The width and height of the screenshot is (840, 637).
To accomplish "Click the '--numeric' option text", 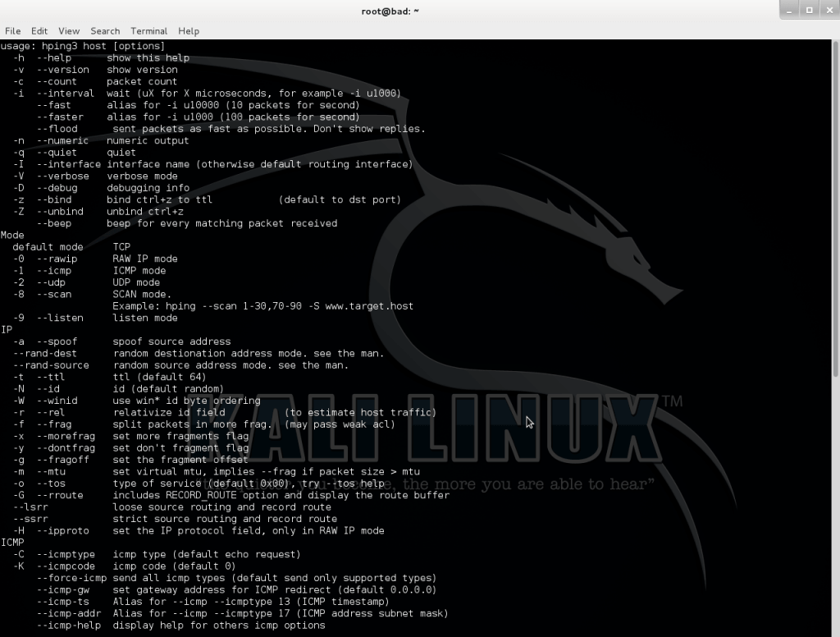I will pos(62,140).
